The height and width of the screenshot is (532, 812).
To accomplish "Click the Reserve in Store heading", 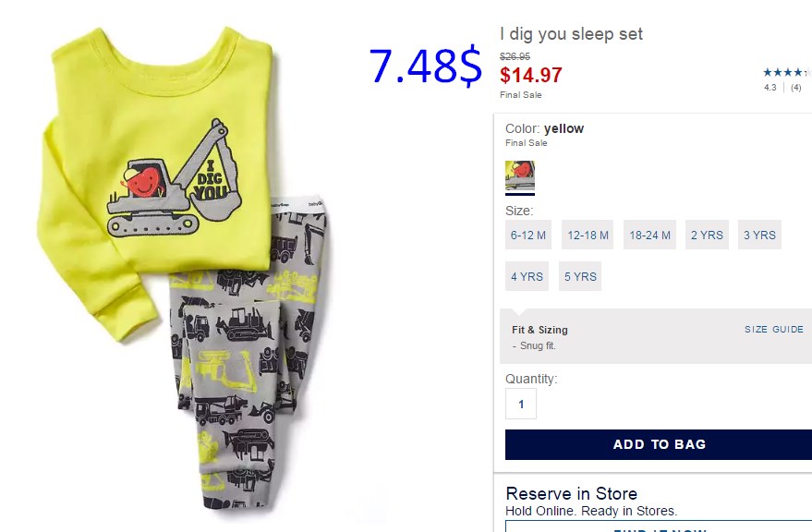I will (571, 493).
